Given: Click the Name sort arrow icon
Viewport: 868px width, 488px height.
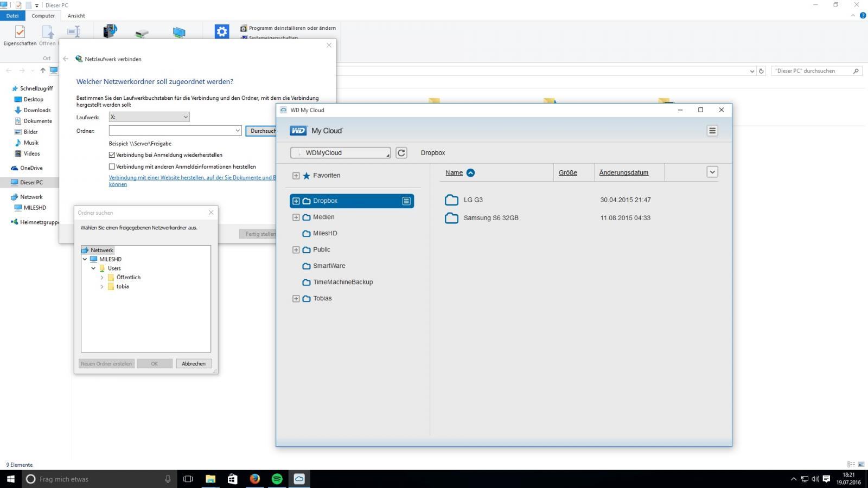Looking at the screenshot, I should pos(470,173).
